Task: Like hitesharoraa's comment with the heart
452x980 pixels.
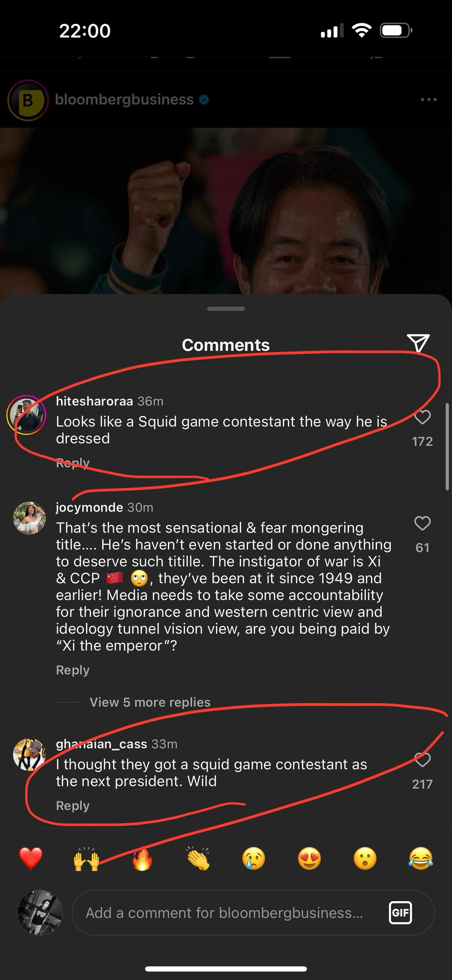Action: 422,417
